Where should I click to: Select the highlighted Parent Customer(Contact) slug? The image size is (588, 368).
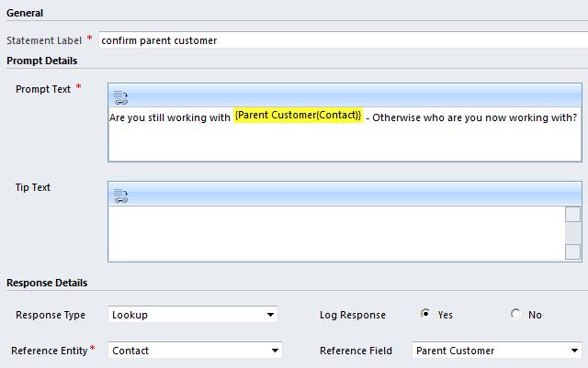click(298, 116)
